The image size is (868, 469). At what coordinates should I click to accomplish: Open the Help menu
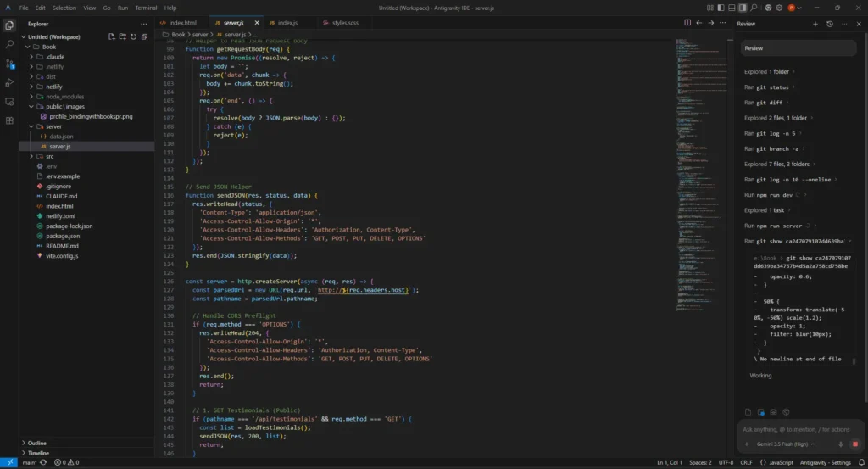[170, 8]
